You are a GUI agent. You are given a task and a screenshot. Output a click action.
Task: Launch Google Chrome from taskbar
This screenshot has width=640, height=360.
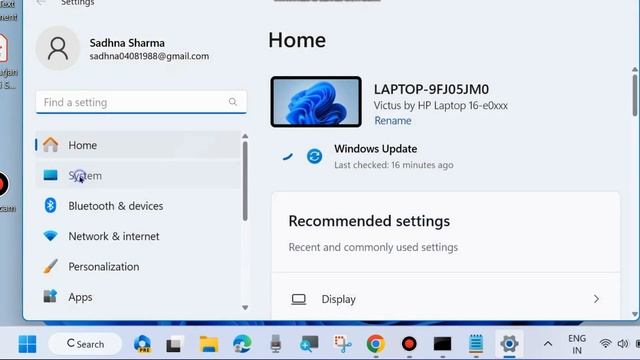376,344
